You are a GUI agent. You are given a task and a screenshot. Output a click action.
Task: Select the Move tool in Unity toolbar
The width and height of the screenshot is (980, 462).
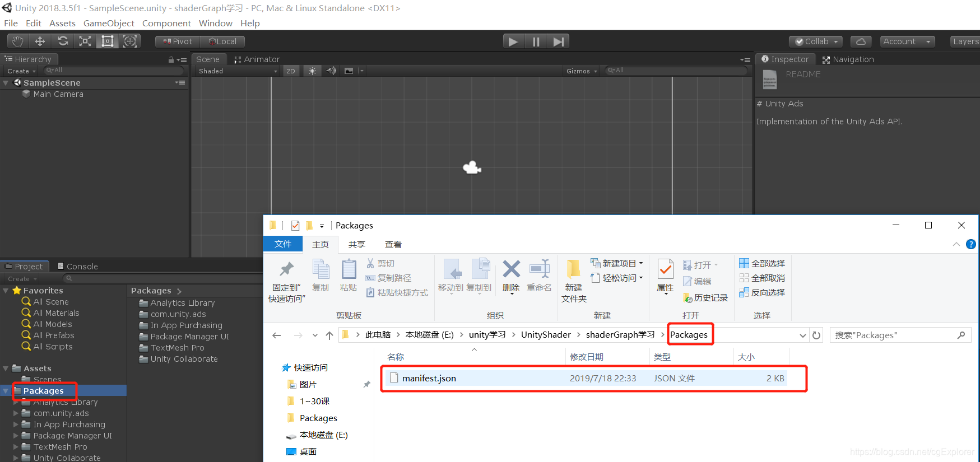(40, 41)
